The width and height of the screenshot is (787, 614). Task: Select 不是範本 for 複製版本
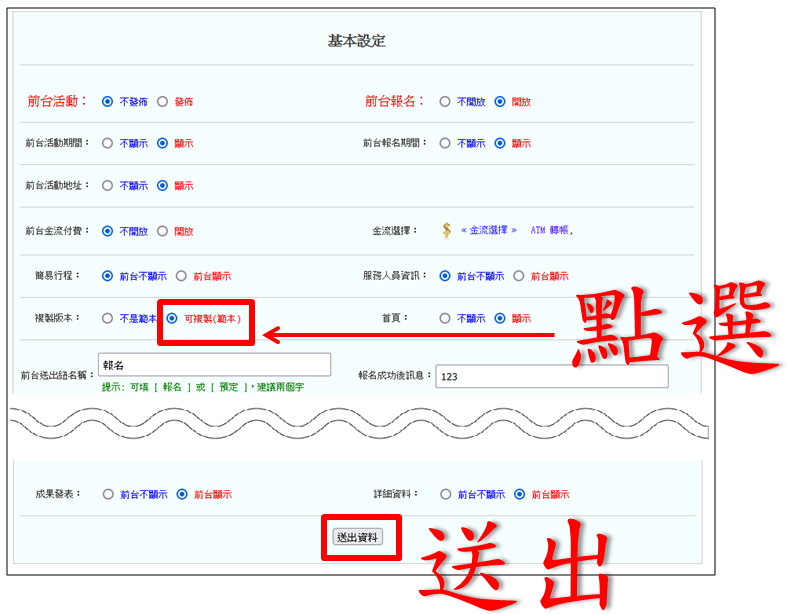click(x=107, y=319)
